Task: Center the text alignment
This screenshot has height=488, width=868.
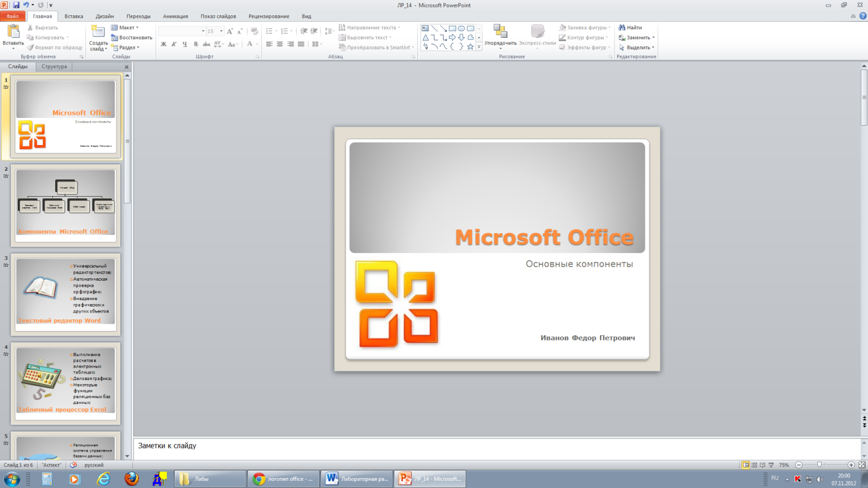Action: (280, 44)
